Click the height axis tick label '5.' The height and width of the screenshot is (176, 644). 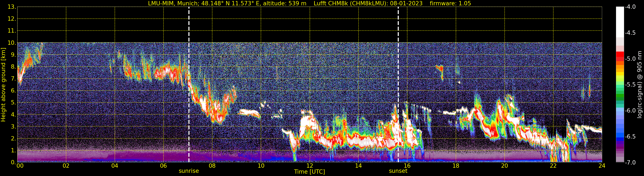coord(13,103)
